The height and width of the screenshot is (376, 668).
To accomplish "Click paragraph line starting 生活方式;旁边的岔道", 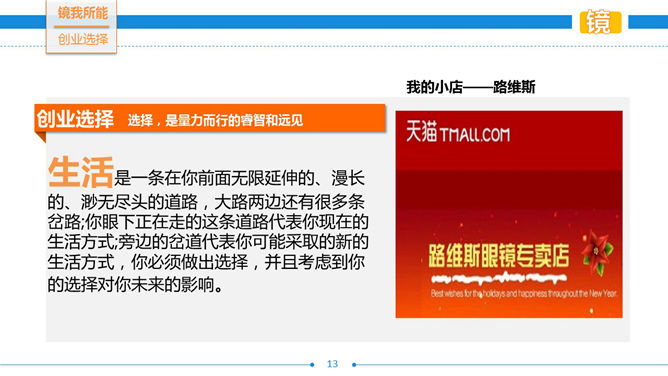I will [x=208, y=242].
